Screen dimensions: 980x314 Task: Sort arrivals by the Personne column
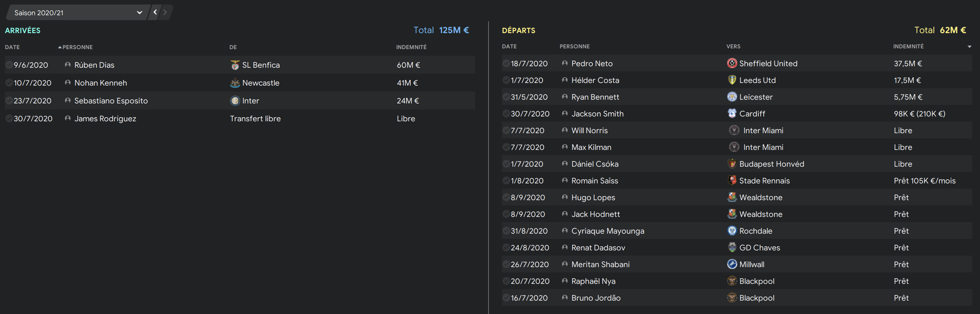pyautogui.click(x=77, y=47)
